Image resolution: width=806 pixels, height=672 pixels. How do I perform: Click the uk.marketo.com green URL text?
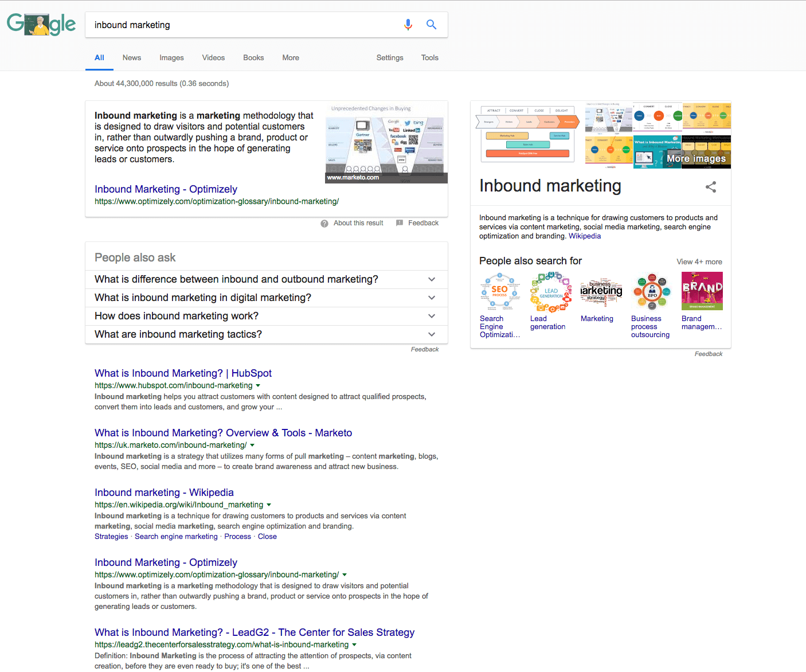point(171,446)
